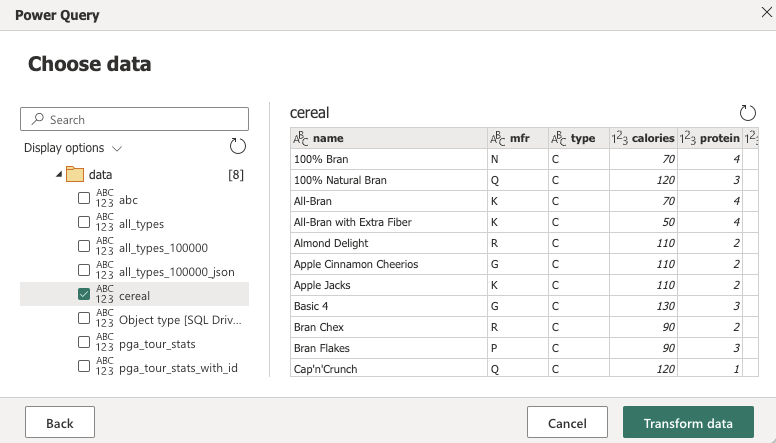Uncheck the cereal table checkbox

click(84, 295)
